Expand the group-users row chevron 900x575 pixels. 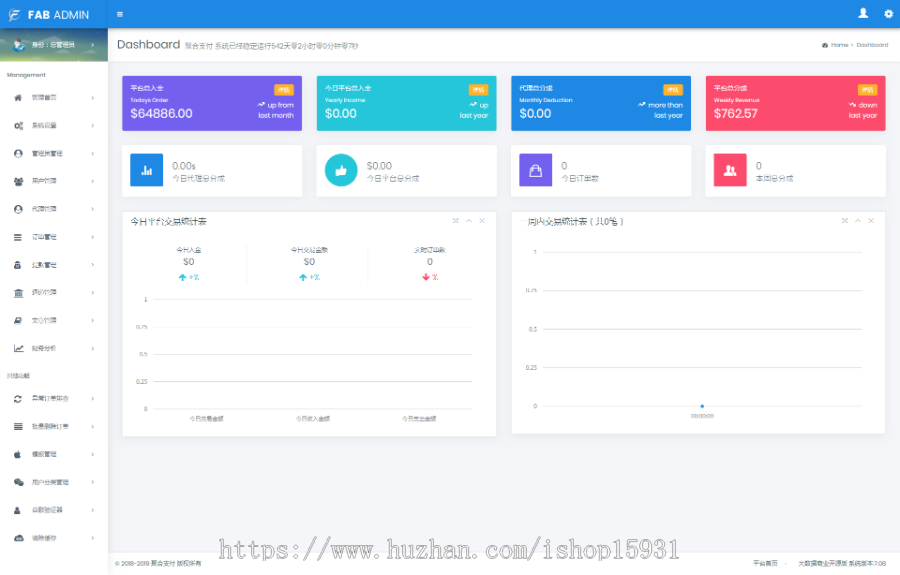click(92, 181)
